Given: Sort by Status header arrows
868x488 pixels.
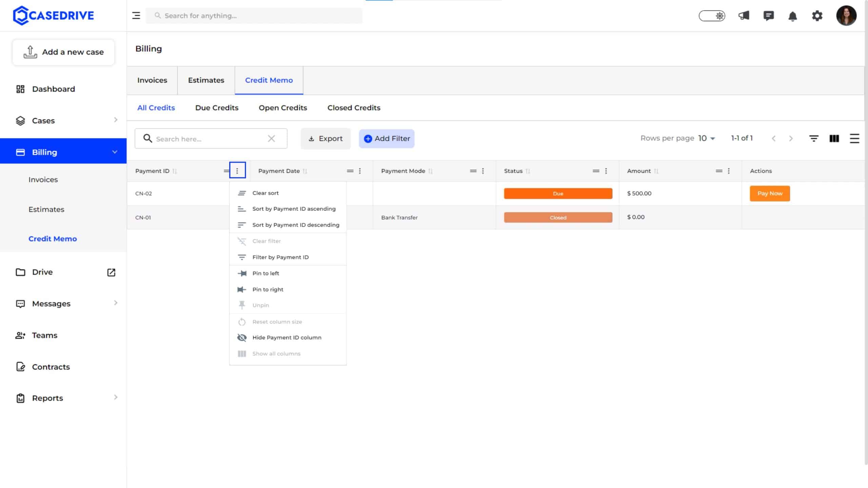Looking at the screenshot, I should click(x=528, y=171).
